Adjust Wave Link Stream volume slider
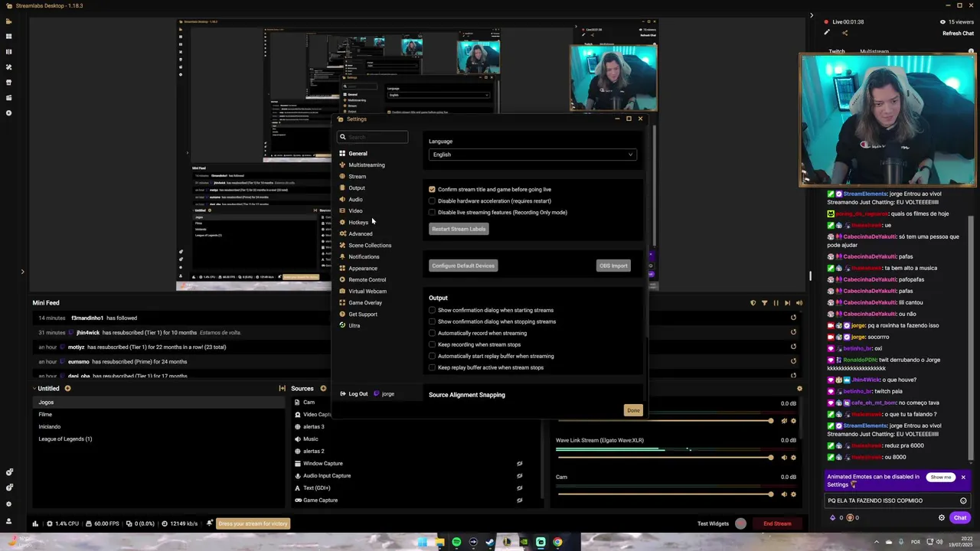Viewport: 980px width, 551px height. click(x=664, y=458)
